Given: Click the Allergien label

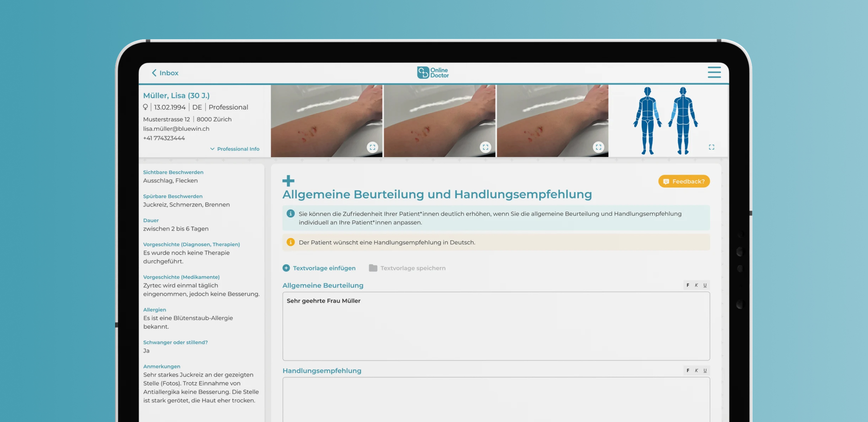Looking at the screenshot, I should coord(155,310).
